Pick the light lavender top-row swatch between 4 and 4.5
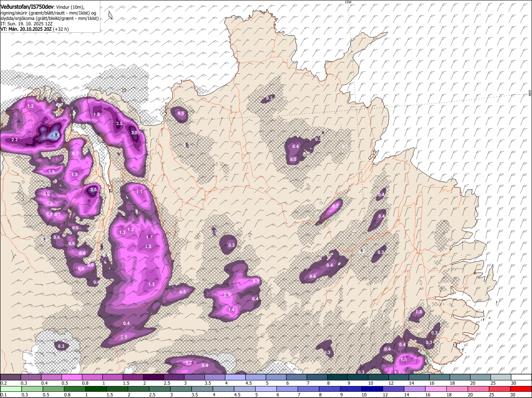532x398 pixels. (x=236, y=377)
